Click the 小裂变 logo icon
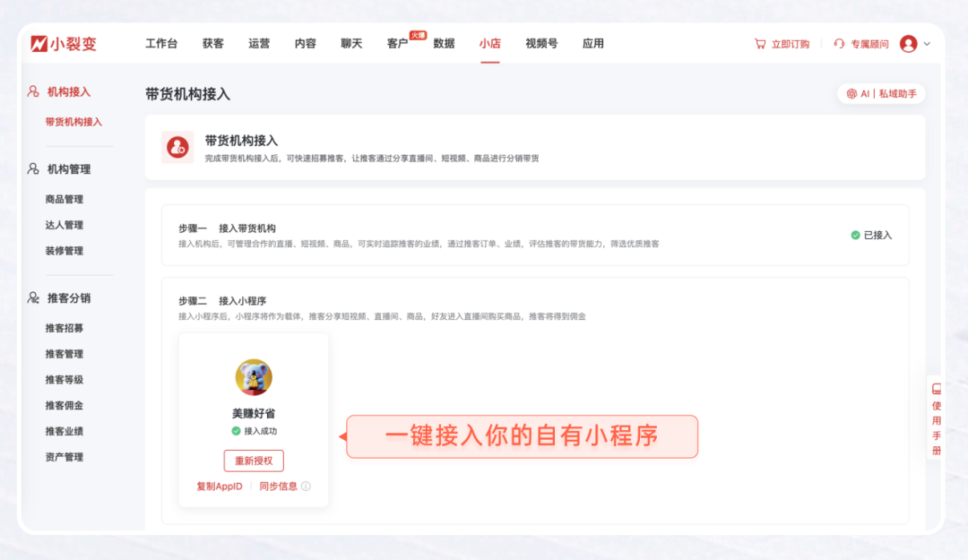The image size is (968, 560). point(39,44)
